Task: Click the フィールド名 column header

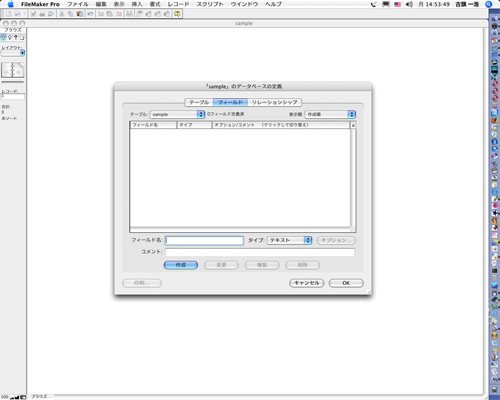Action: coord(153,125)
